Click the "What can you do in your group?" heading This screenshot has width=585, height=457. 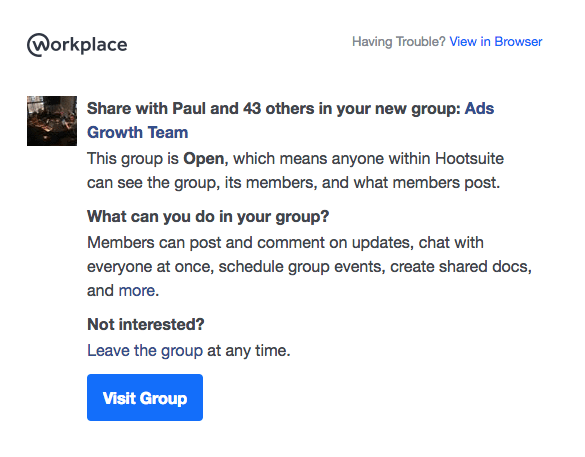[208, 216]
